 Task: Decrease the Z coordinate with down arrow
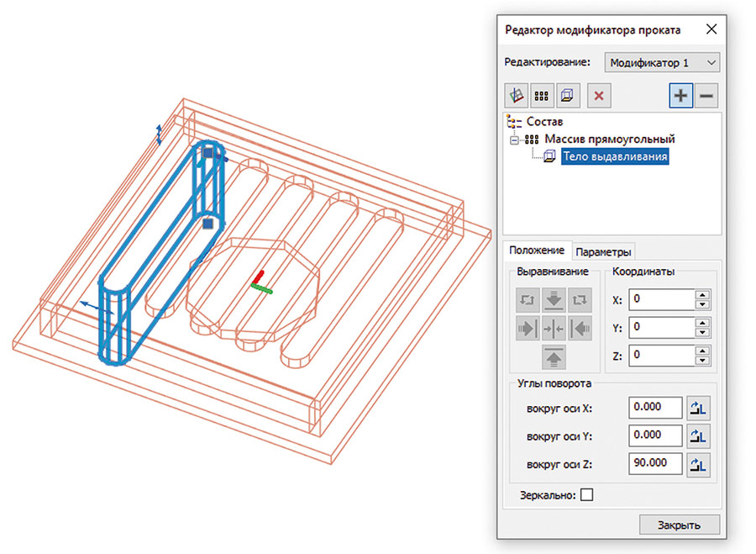click(703, 360)
